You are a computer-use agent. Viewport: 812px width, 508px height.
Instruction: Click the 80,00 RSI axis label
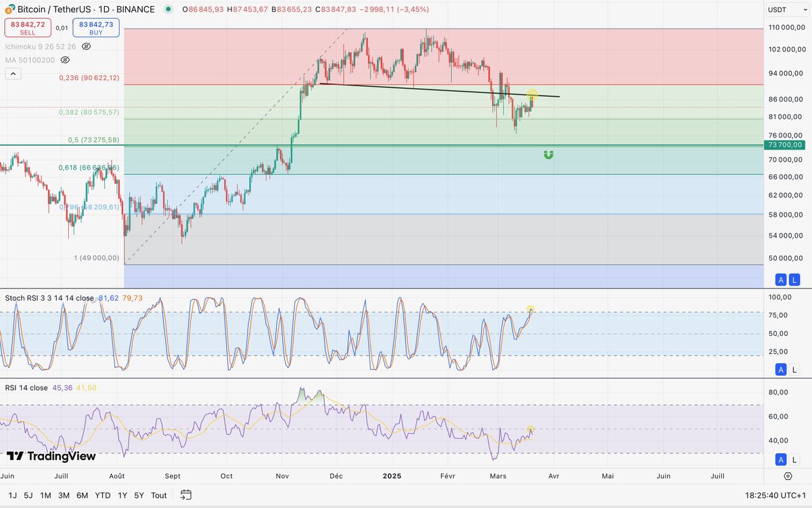(x=778, y=392)
